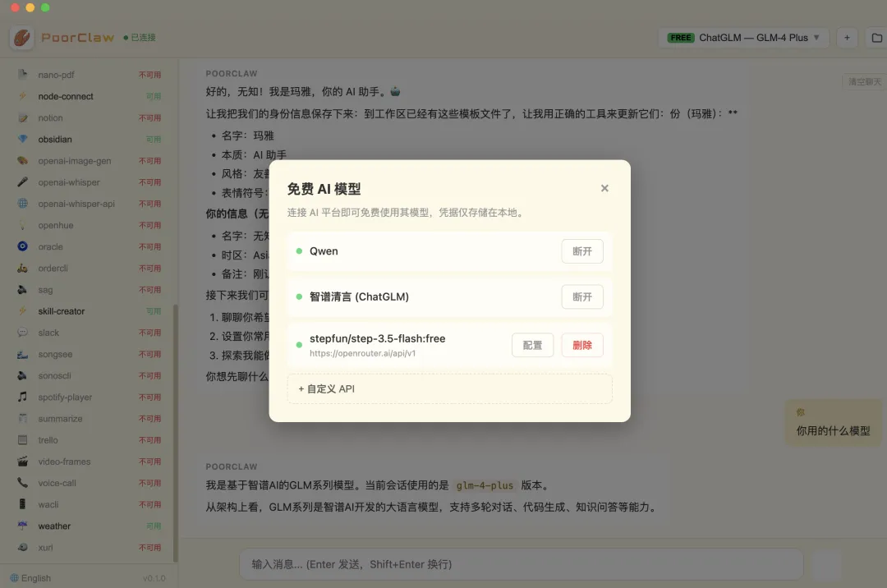Click the wacli phone icon
This screenshot has height=588, width=887.
23,504
